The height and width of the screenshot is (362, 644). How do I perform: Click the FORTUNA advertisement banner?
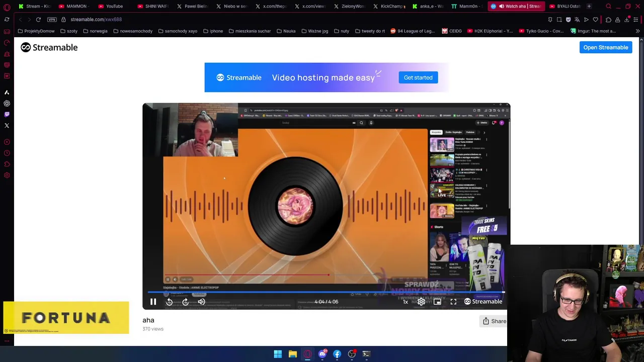pos(66,318)
